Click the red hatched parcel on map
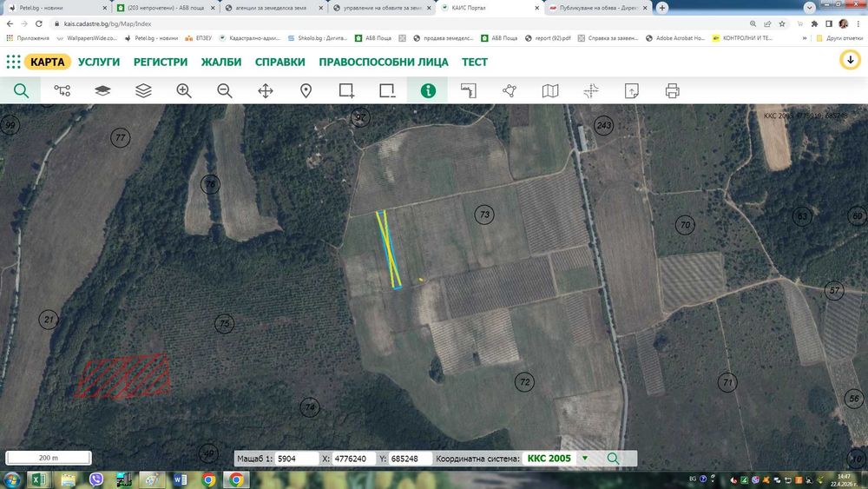 tap(123, 377)
